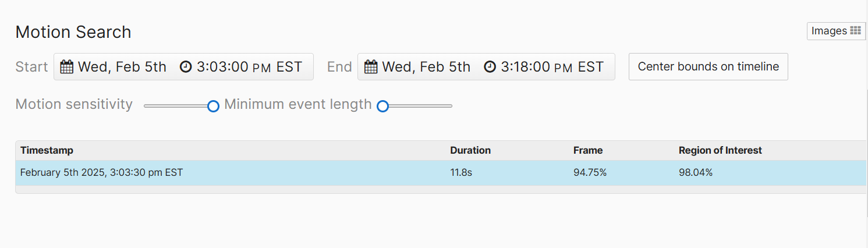This screenshot has height=248, width=868.
Task: Select Start date Wed, Feb 5th field
Action: [114, 67]
